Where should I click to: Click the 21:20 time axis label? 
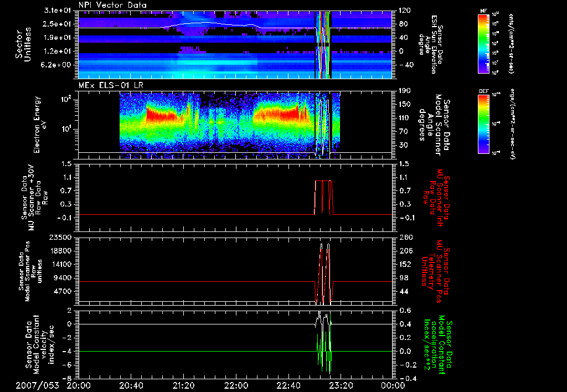tap(183, 385)
